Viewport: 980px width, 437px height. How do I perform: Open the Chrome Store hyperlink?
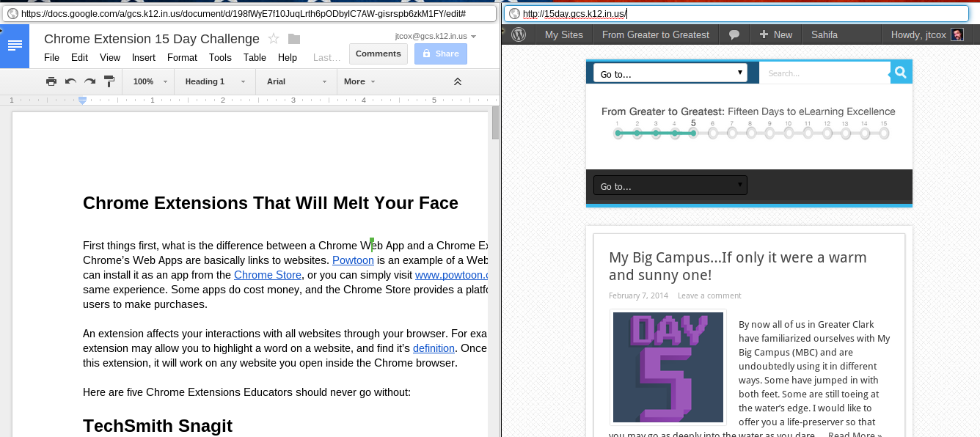point(268,275)
